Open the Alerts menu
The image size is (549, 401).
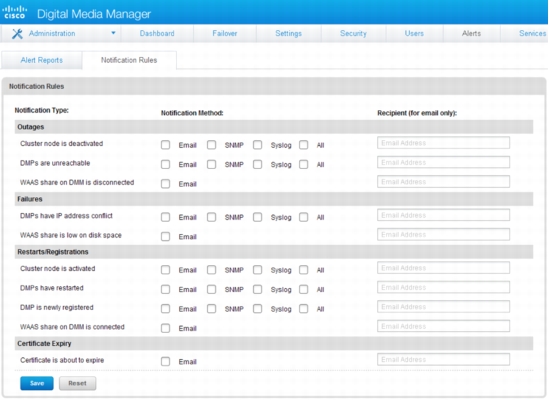471,33
